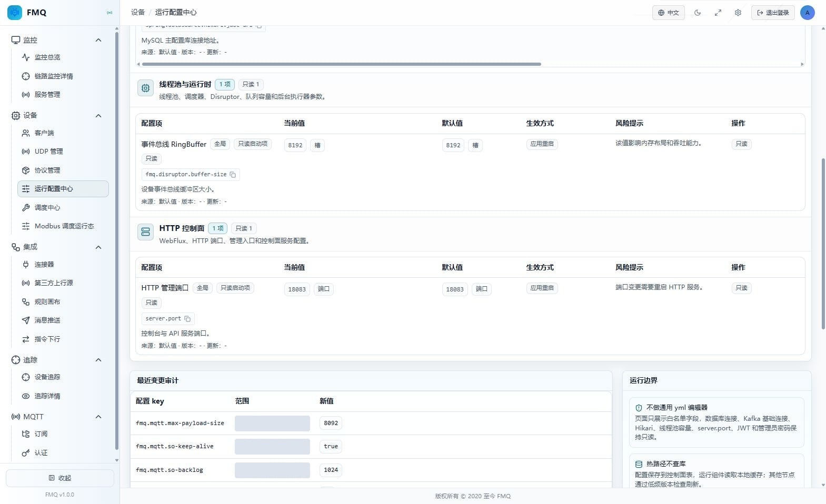
Task: Open UDP 管理 menu item
Action: pos(63,152)
